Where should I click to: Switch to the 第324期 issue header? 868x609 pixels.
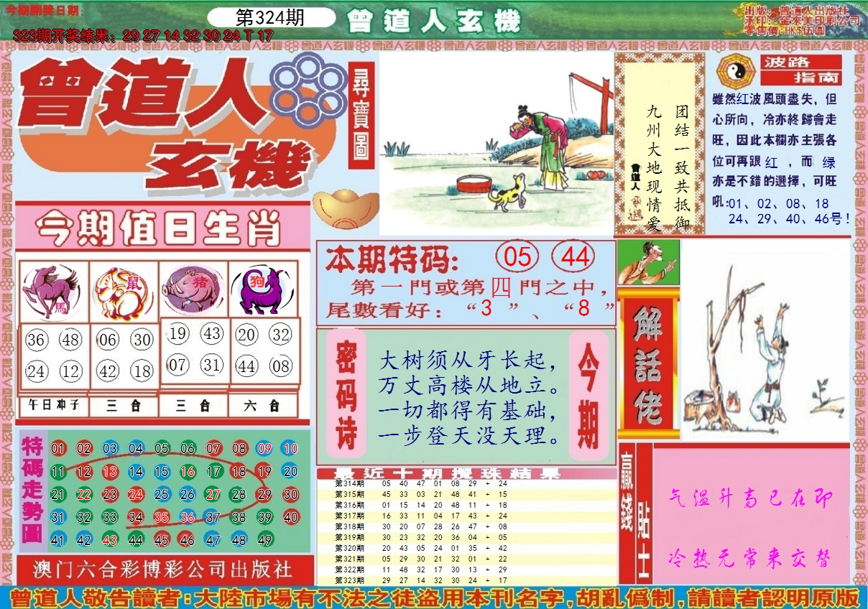coord(270,16)
